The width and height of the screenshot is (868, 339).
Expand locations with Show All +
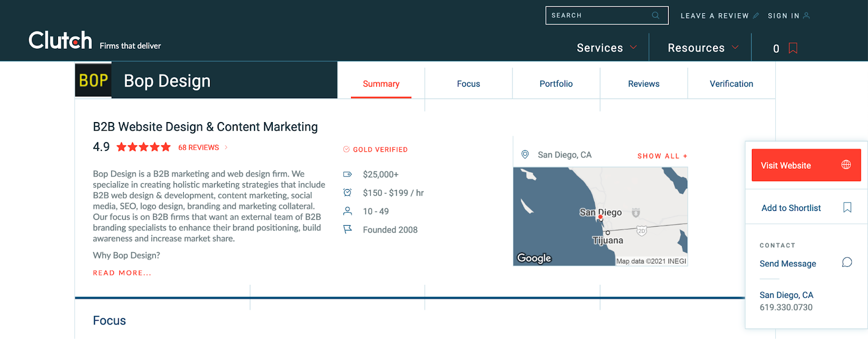(662, 156)
